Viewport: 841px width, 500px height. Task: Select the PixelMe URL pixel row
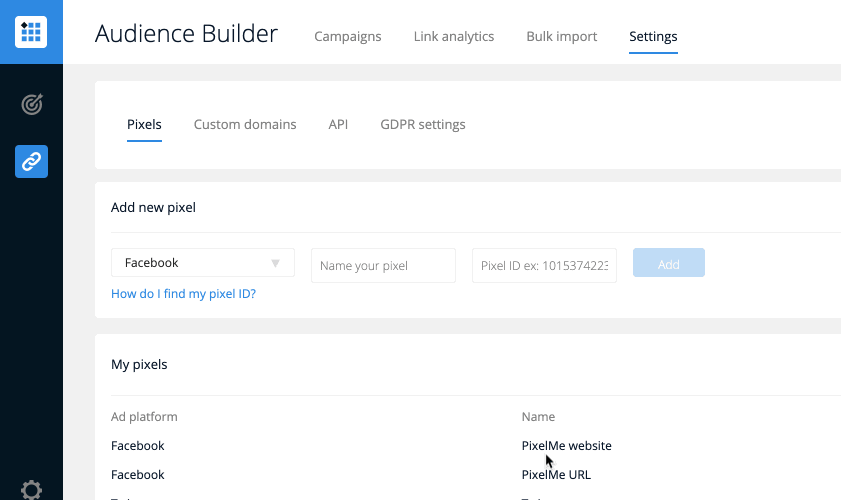point(556,475)
